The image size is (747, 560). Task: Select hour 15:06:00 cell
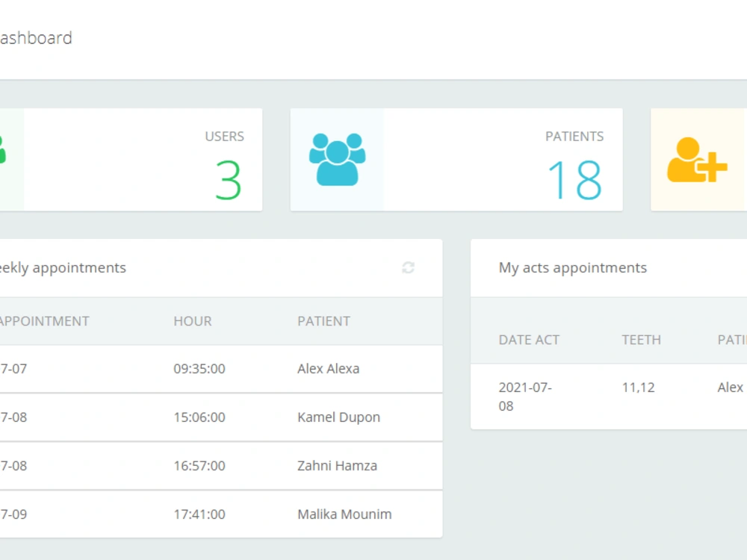(199, 417)
